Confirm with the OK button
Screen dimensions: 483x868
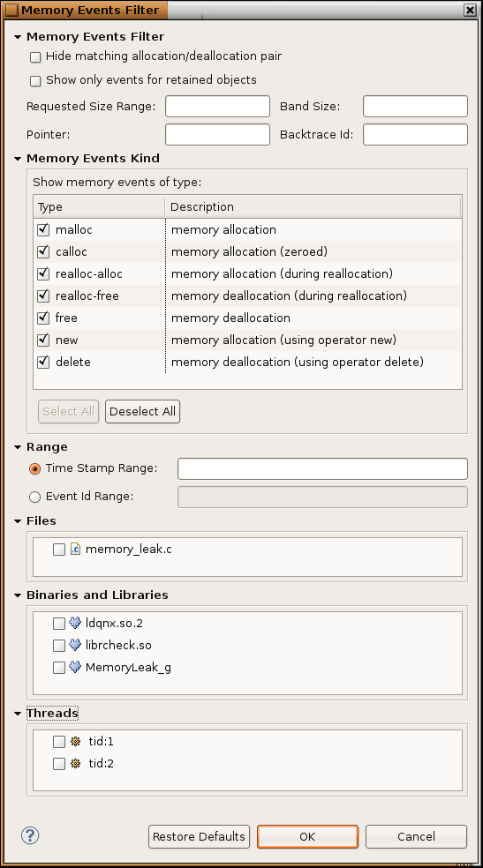307,836
